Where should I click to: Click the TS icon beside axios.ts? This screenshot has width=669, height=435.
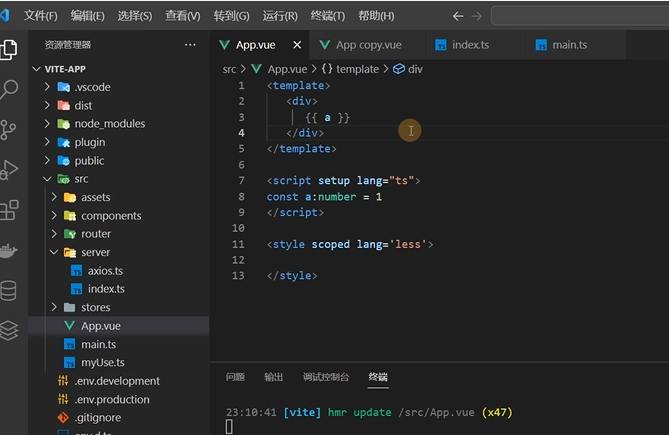[x=76, y=271]
